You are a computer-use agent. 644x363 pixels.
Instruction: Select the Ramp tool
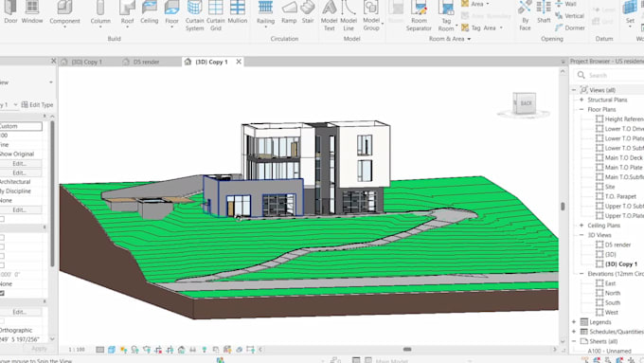point(289,12)
